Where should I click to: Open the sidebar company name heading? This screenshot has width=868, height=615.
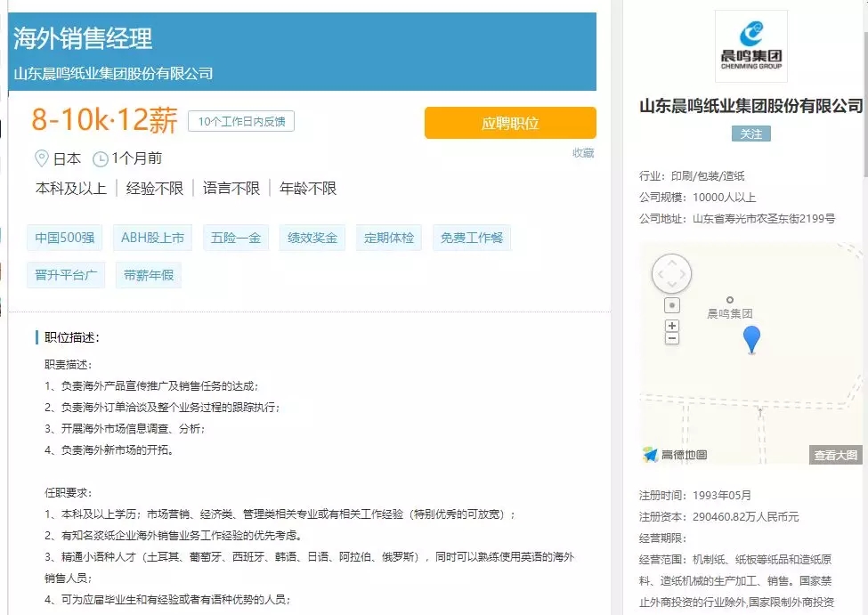pyautogui.click(x=750, y=106)
